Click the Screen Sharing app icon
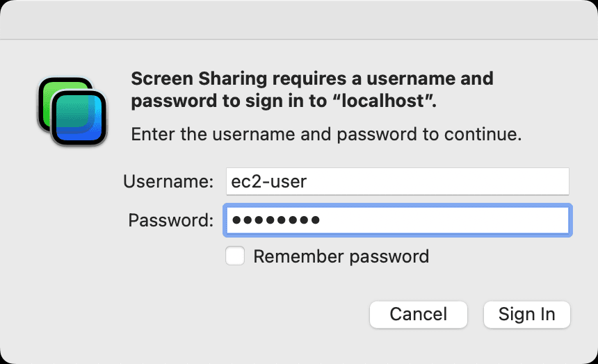This screenshot has height=364, width=598. pos(72,111)
